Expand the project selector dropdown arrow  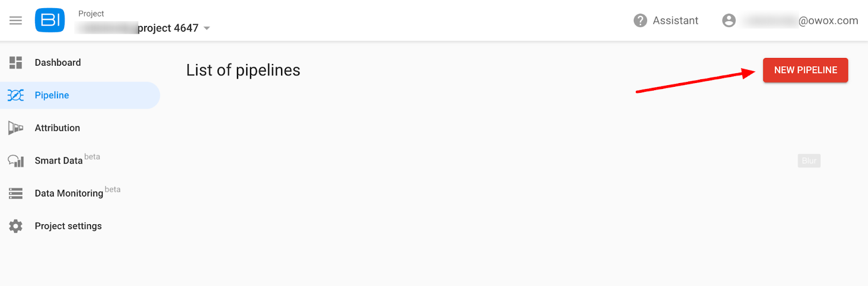[x=207, y=28]
